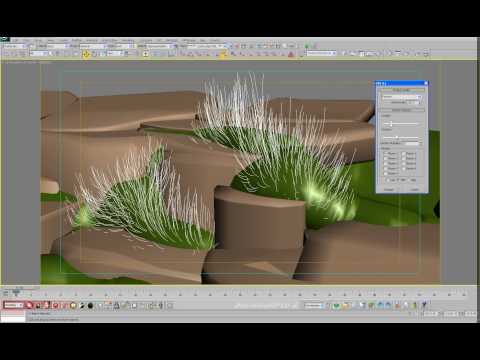Tick the third checkbox in dialog's right column
480x360 pixels.
click(x=404, y=164)
